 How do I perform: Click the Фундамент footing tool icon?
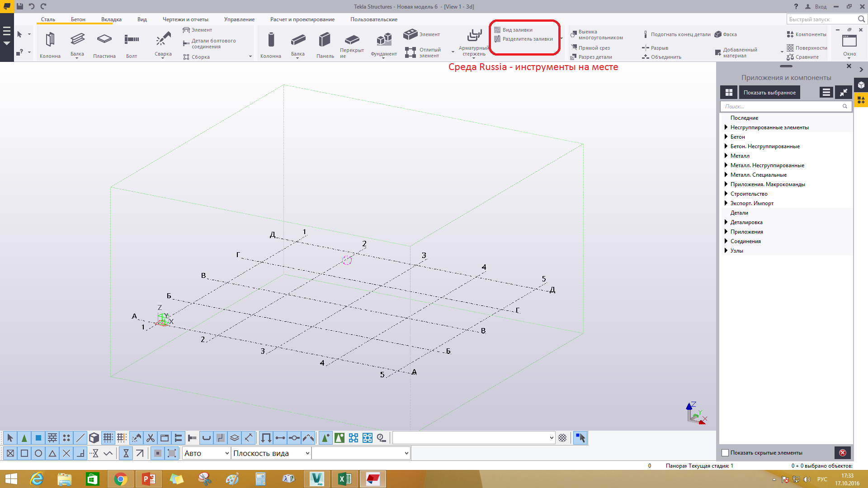pyautogui.click(x=384, y=40)
